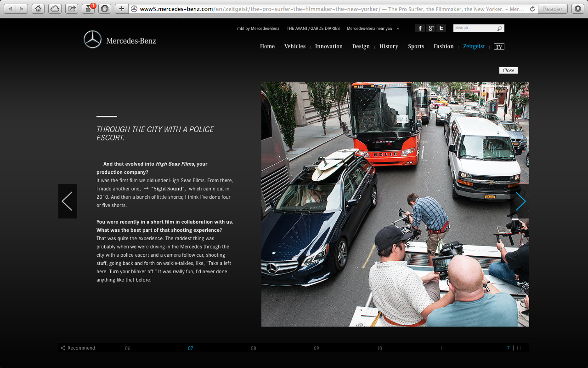
Task: Open the Design navigation item
Action: pyautogui.click(x=361, y=46)
